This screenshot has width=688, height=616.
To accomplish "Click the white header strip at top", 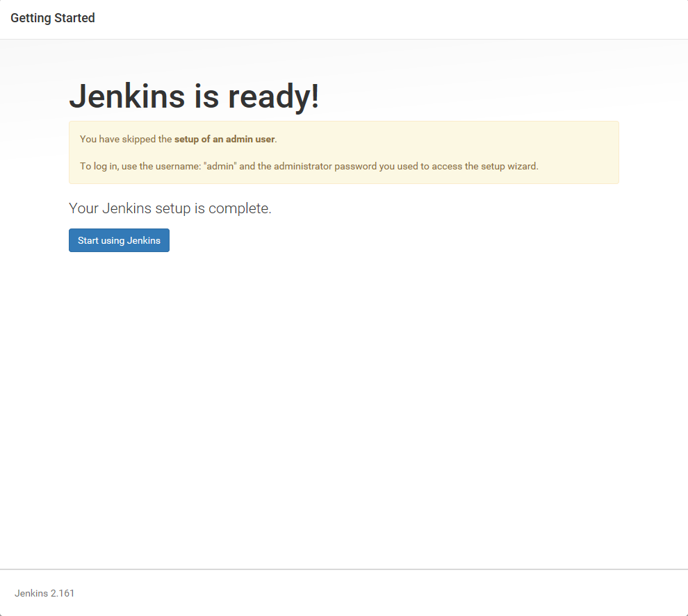I will (x=344, y=19).
